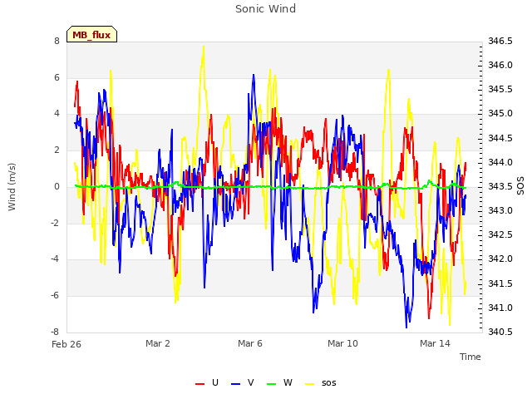The image size is (532, 399).
Task: Click the left axis value 0
Action: (x=57, y=186)
